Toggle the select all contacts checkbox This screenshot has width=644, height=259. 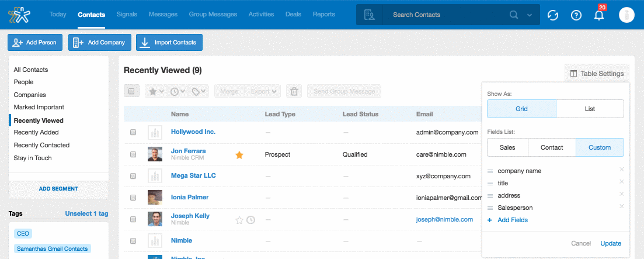point(131,91)
